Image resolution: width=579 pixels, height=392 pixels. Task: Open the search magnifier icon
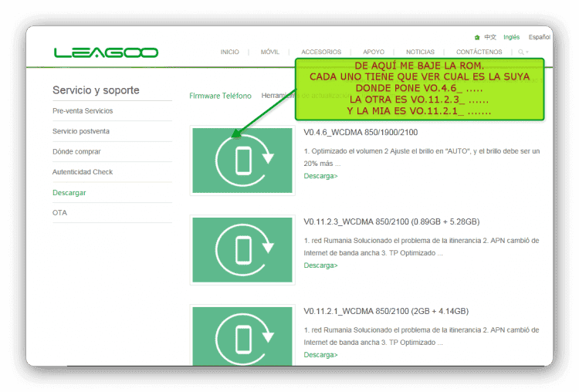coord(520,52)
